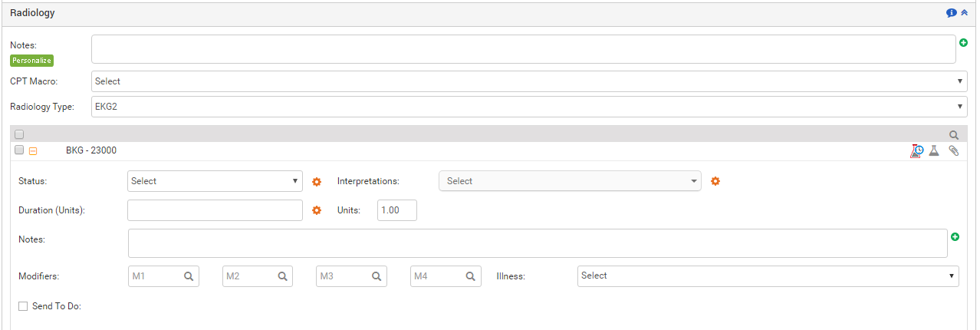
Task: Click the gray flask icon in BKG row
Action: 934,151
